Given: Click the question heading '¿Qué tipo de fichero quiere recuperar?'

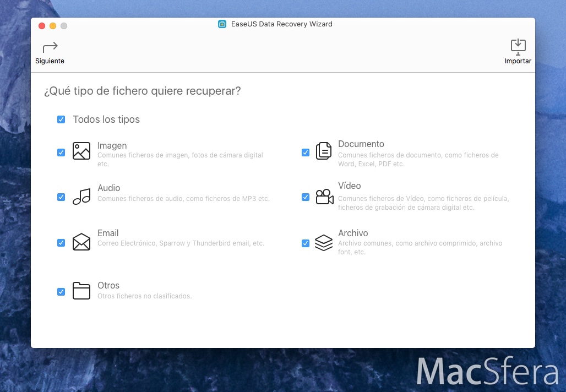Looking at the screenshot, I should [x=142, y=91].
